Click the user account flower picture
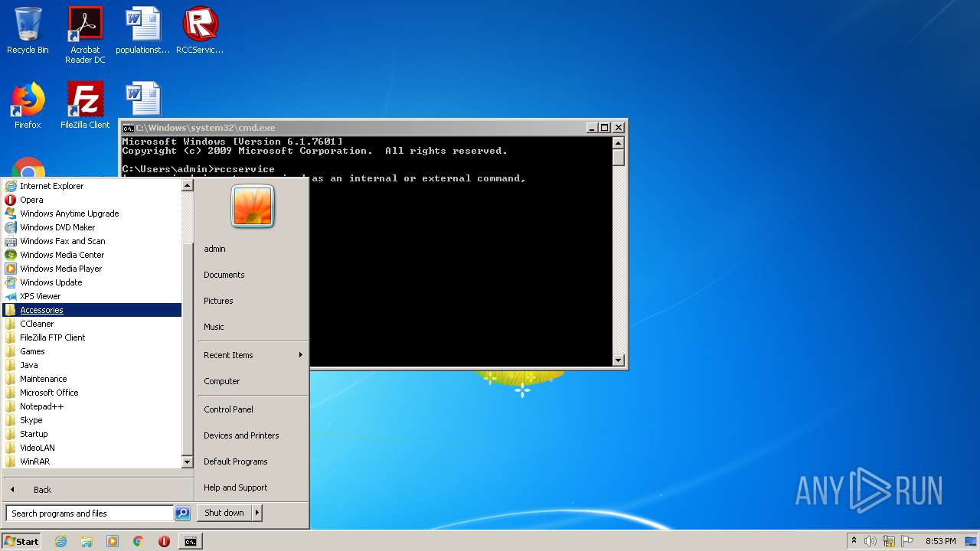Viewport: 980px width, 551px height. tap(253, 206)
